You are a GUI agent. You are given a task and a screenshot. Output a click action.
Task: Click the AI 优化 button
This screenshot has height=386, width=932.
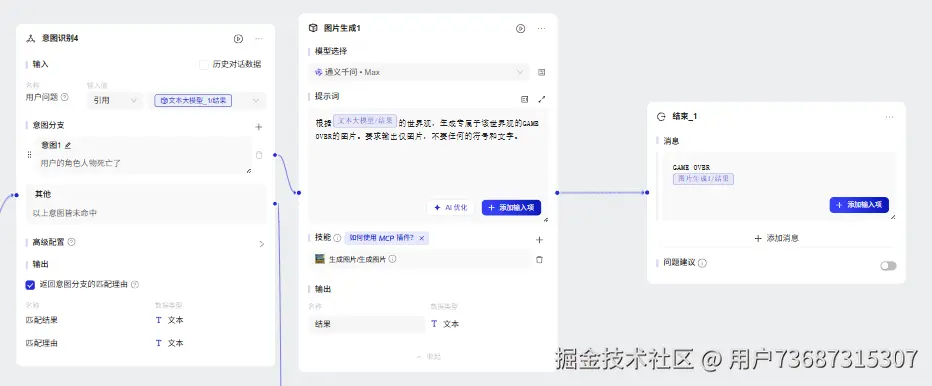[451, 208]
